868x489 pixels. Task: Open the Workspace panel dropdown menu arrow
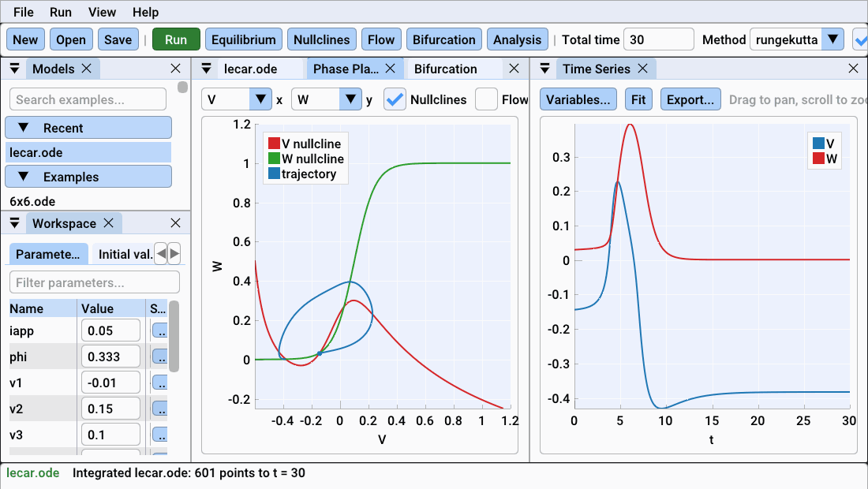point(15,223)
